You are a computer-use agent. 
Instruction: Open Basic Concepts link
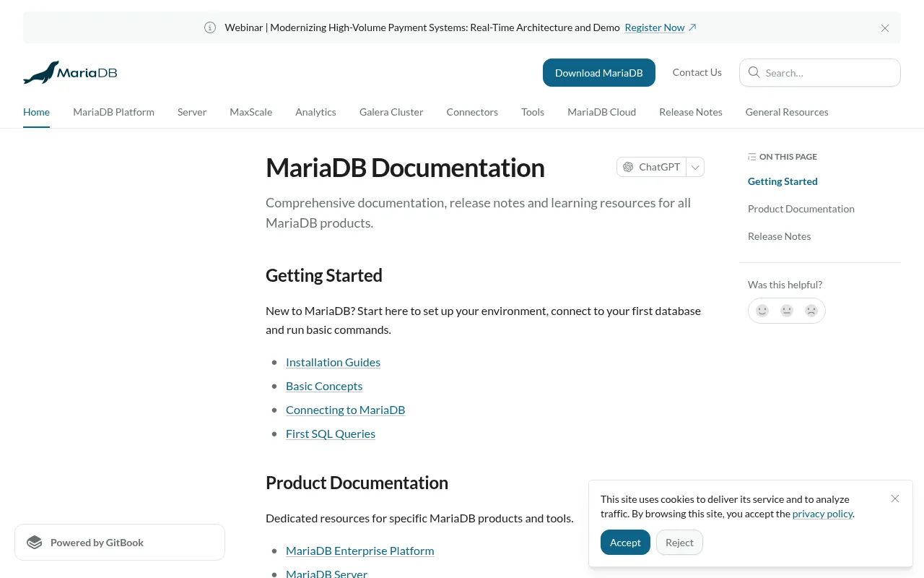324,386
